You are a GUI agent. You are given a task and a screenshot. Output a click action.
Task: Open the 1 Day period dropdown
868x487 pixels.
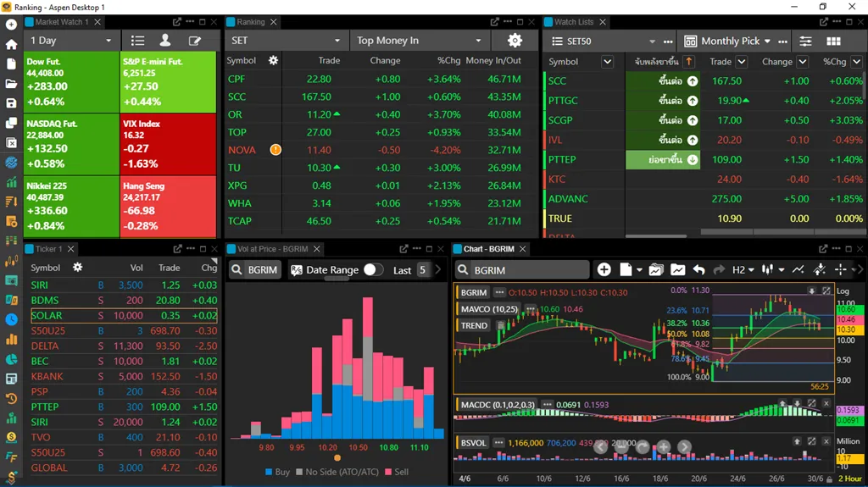point(71,41)
